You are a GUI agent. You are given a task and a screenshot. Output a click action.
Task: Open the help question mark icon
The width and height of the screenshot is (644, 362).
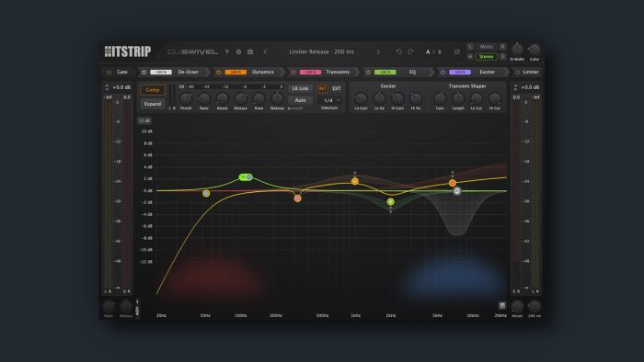pyautogui.click(x=226, y=52)
